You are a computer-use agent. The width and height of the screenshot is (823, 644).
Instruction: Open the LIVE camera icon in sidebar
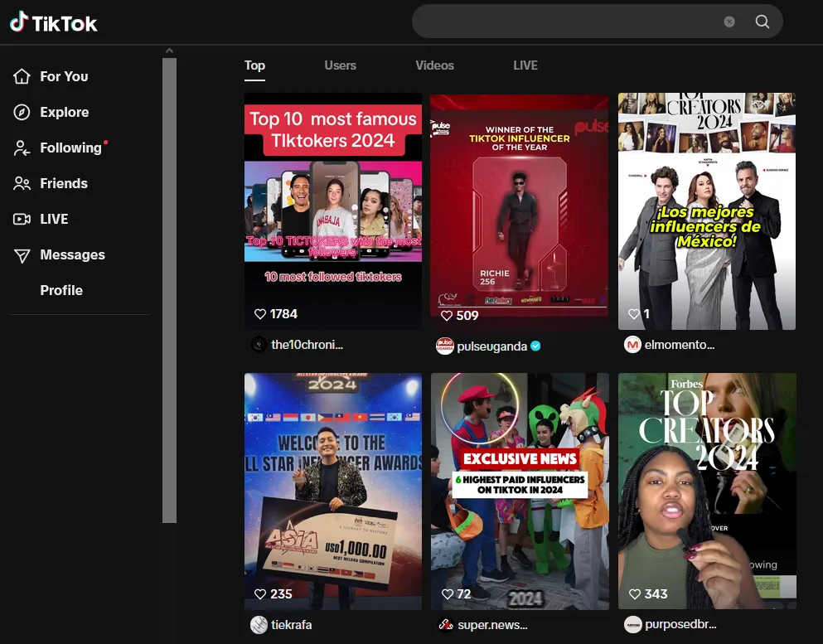coord(22,219)
